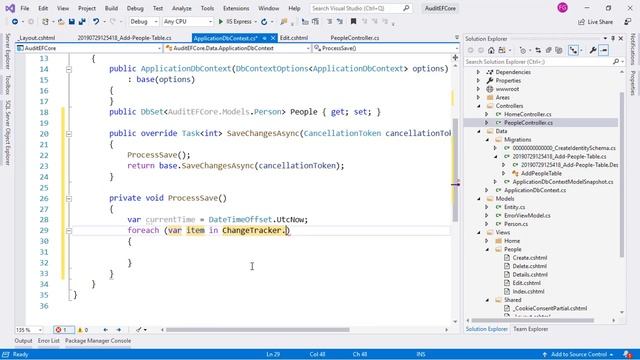Open Properties wrench icon in Solution Explorer
This screenshot has width=640, height=360.
tap(593, 50)
